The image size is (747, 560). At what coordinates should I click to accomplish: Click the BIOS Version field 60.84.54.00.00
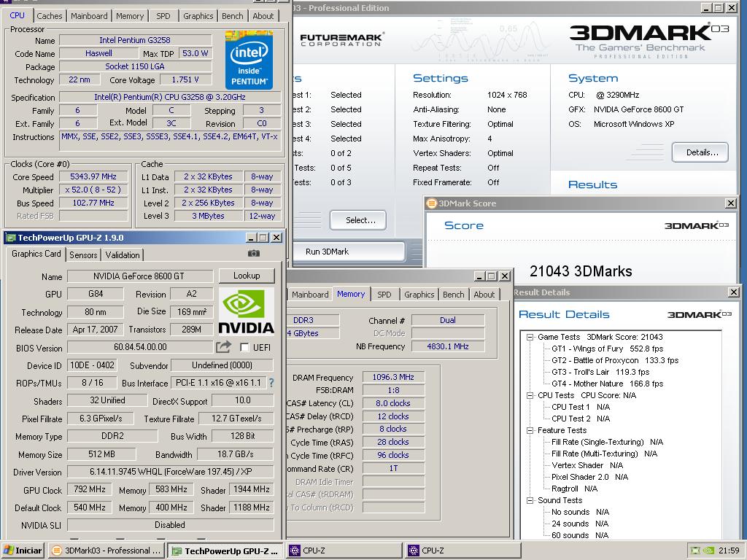[140, 347]
